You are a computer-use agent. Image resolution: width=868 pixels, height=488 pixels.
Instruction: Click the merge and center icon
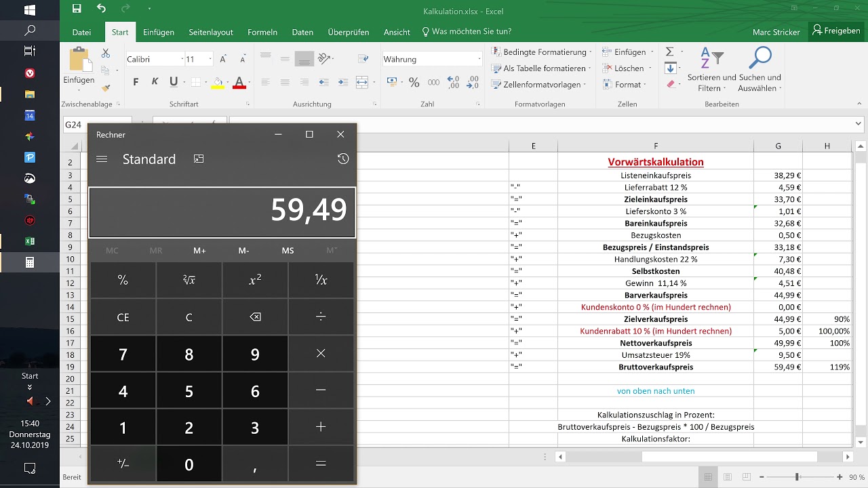pyautogui.click(x=362, y=82)
